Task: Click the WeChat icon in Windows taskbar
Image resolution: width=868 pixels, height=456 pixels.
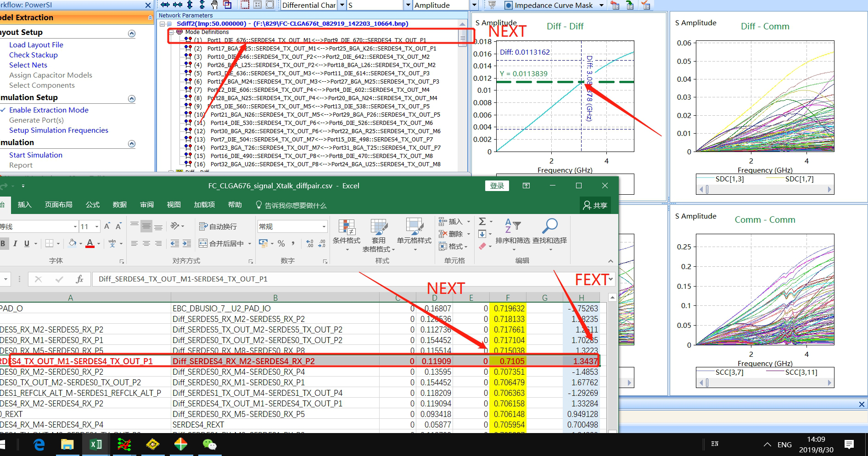Action: [x=209, y=445]
